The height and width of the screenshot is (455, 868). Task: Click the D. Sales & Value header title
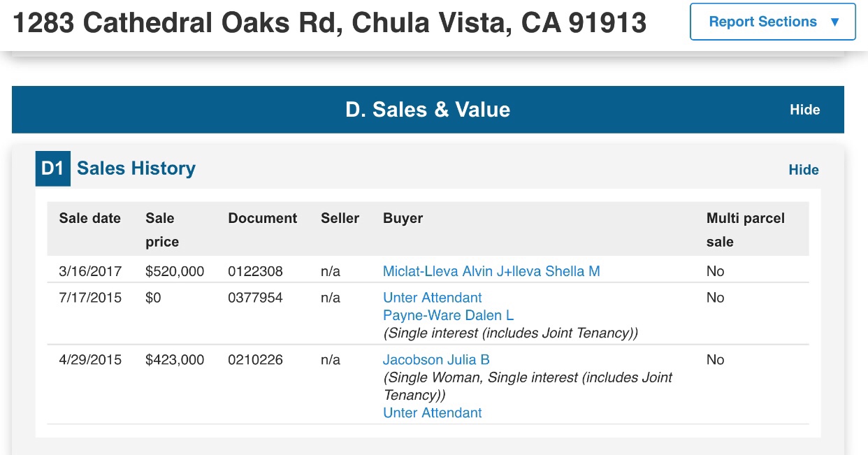point(428,110)
